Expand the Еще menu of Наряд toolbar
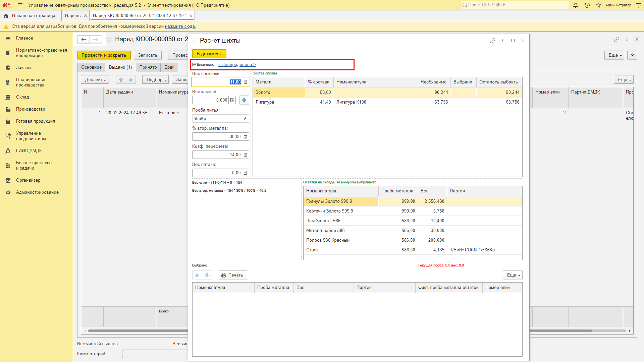644x362 pixels. pyautogui.click(x=614, y=55)
